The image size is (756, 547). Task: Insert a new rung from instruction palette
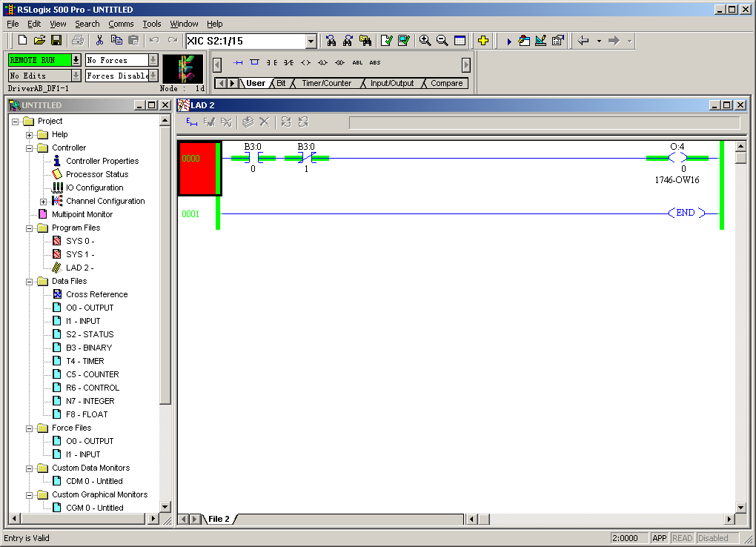click(x=238, y=62)
